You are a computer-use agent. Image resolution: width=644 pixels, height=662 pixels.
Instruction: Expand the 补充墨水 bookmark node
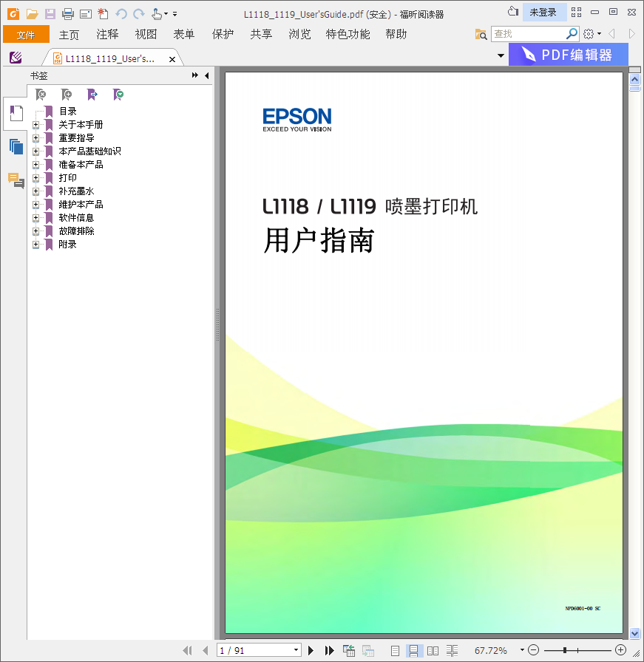[x=36, y=191]
